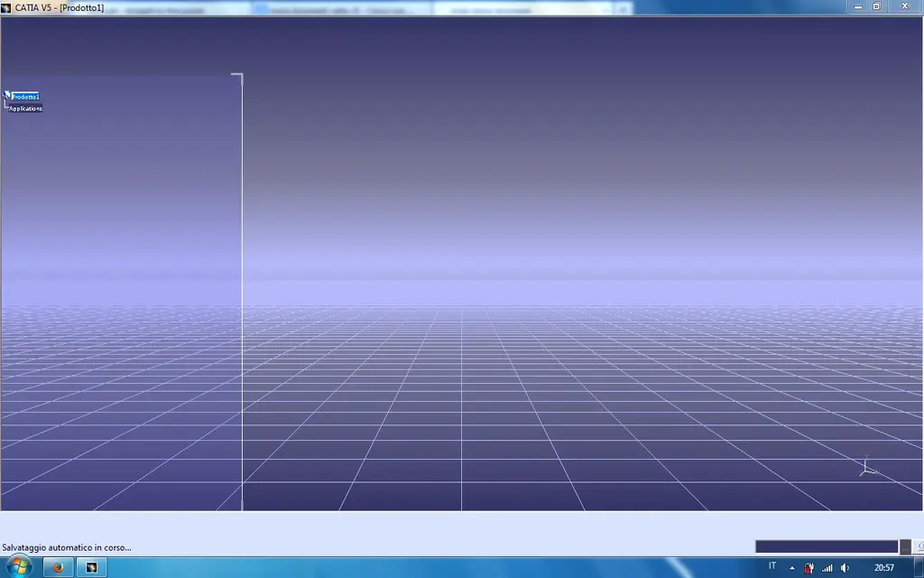Click the axis compass in the 3D view
924x578 pixels.
pos(867,467)
